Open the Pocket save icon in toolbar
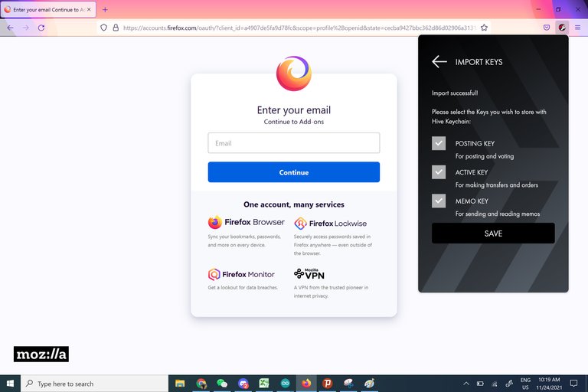 coord(547,28)
